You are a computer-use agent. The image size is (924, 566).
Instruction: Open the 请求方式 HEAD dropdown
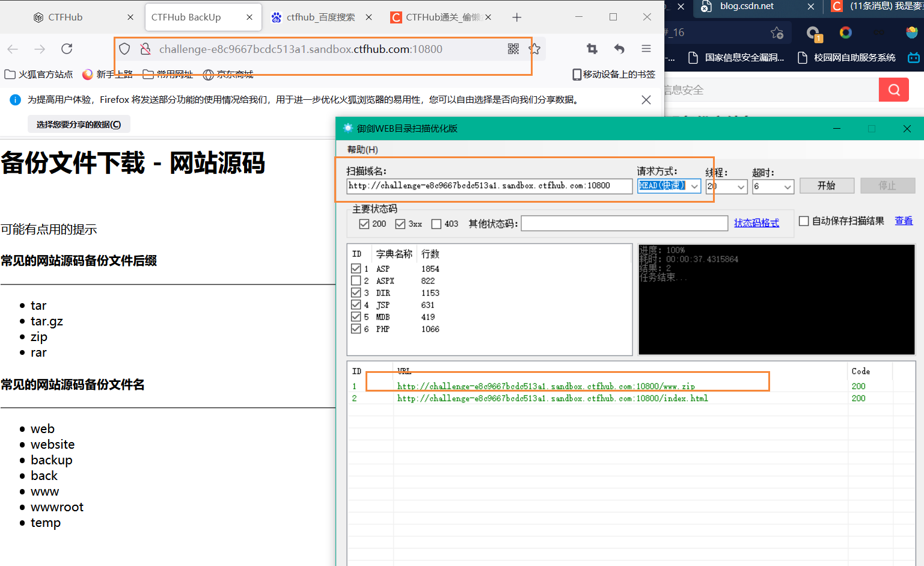click(669, 186)
